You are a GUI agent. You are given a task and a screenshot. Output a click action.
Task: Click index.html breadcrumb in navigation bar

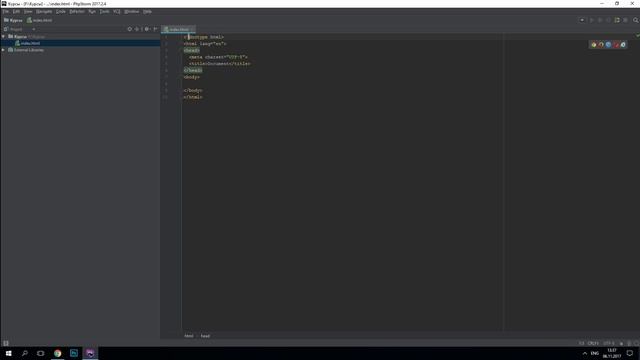pos(40,20)
